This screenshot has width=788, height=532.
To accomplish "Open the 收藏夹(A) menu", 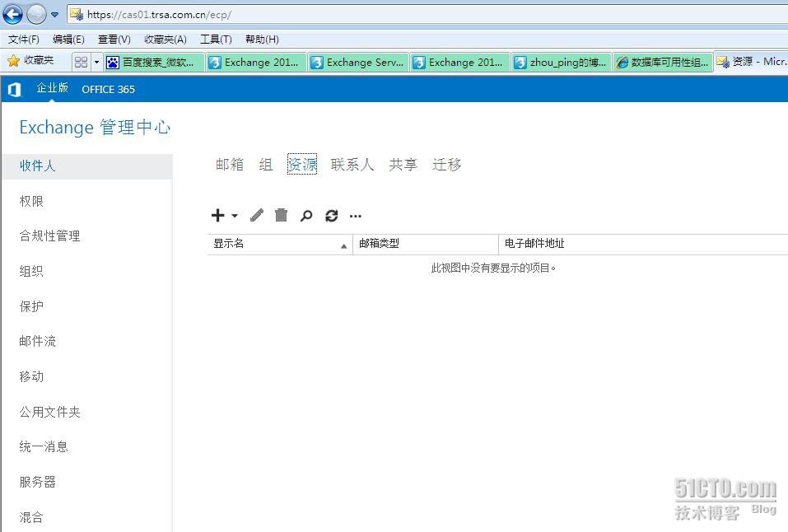I will (166, 40).
